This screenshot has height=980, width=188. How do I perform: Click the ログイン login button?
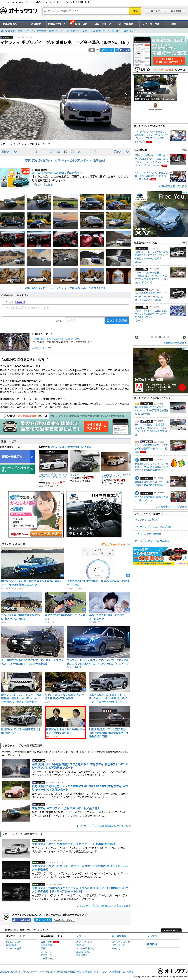click(x=156, y=11)
